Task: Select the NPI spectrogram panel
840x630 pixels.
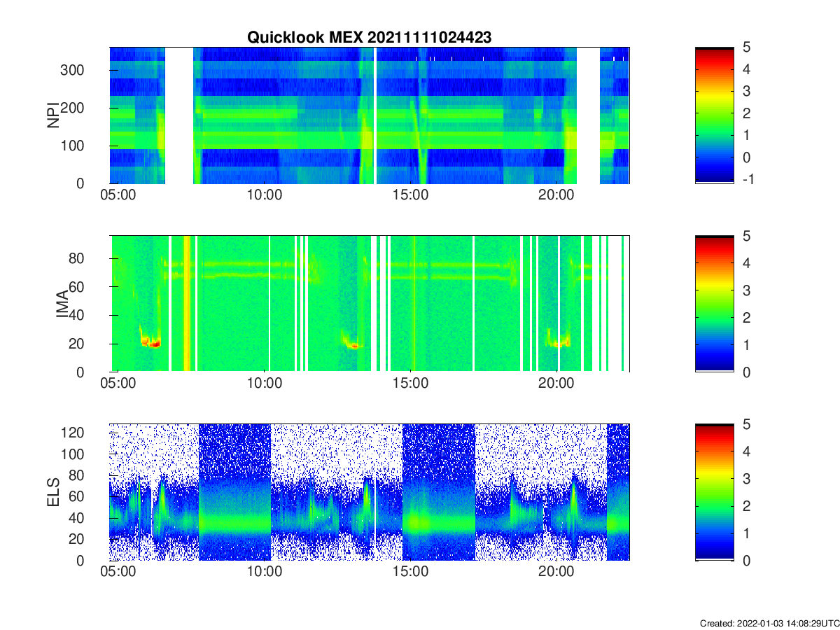Action: pos(370,115)
